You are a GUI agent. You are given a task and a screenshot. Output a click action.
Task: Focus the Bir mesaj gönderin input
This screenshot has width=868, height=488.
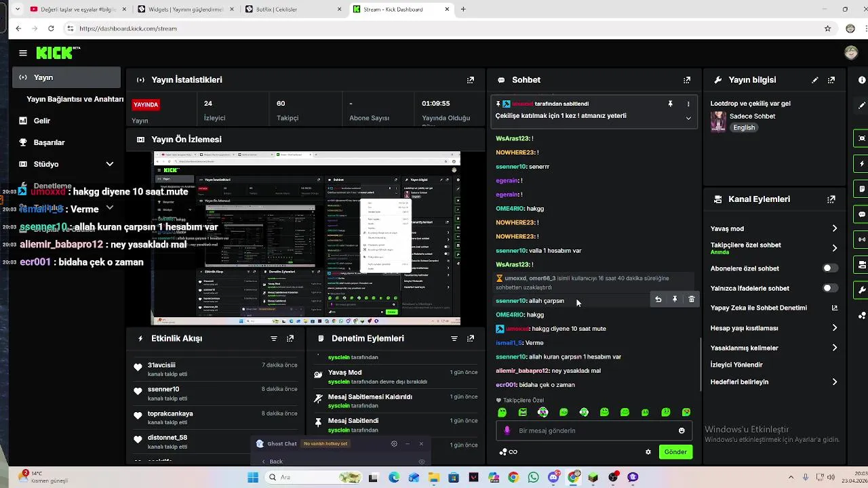593,430
